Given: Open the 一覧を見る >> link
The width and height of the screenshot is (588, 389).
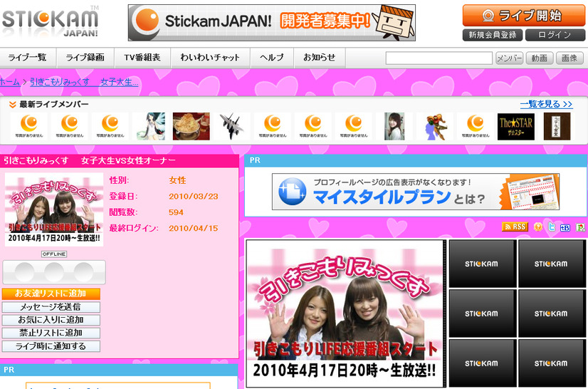Looking at the screenshot, I should coord(547,105).
